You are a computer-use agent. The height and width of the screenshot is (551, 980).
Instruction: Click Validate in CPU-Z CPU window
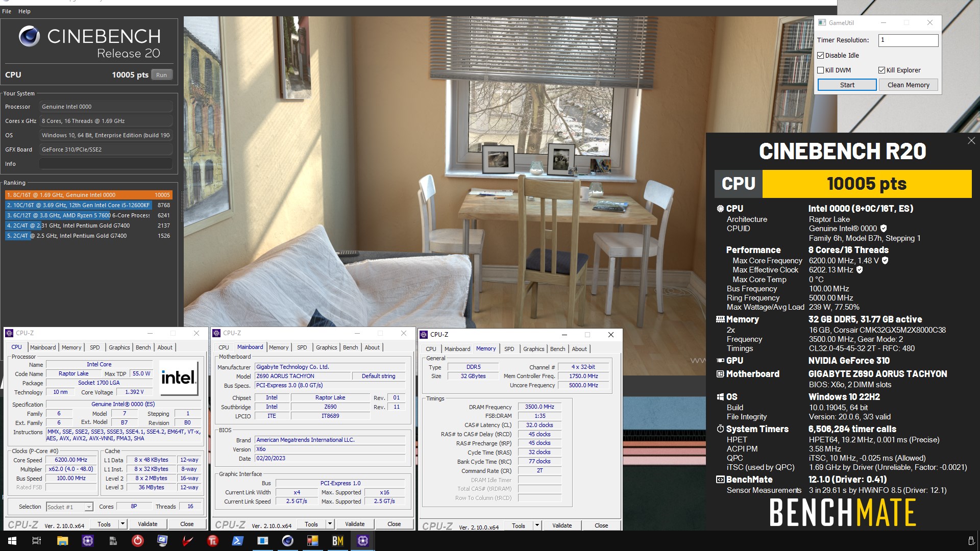[x=148, y=524]
